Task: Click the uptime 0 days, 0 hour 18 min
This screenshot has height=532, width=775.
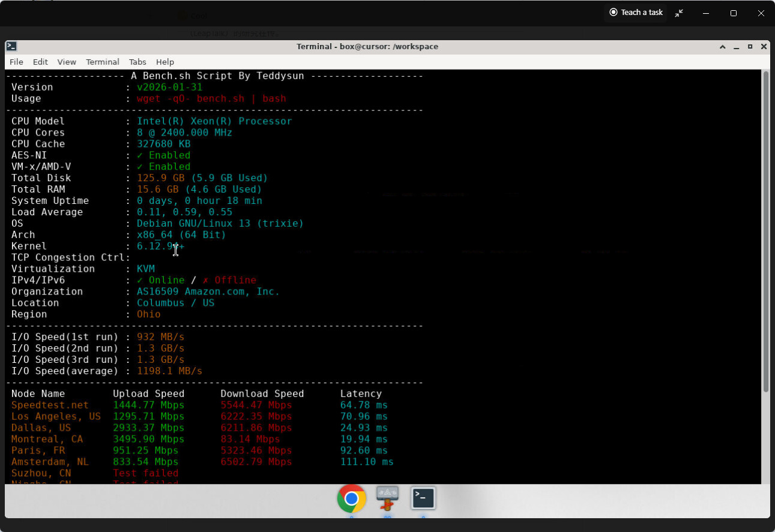Action: [199, 201]
